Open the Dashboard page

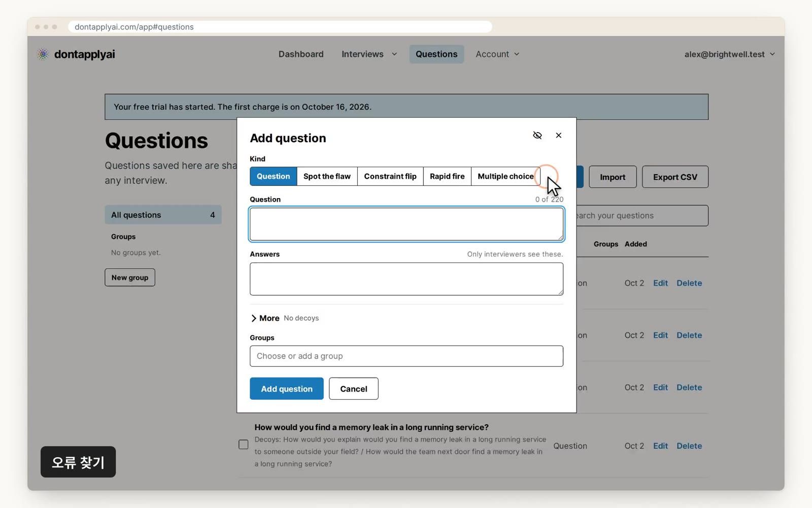(301, 54)
